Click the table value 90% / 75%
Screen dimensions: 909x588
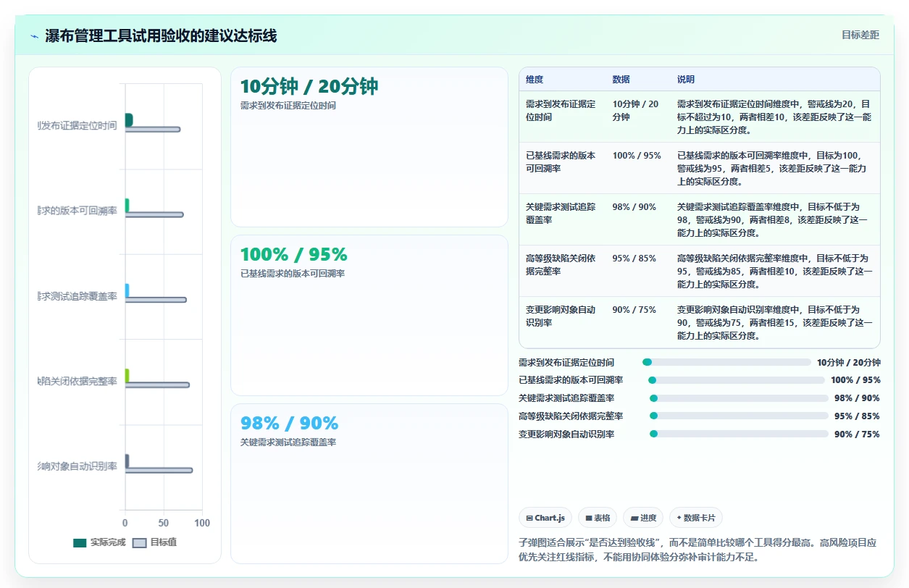[x=634, y=309]
